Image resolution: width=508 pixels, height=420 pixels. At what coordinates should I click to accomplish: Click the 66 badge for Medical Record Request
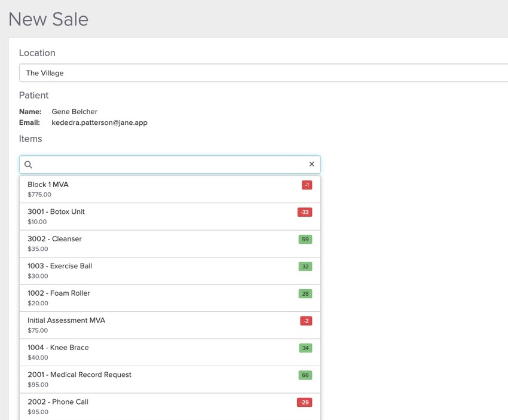click(305, 375)
